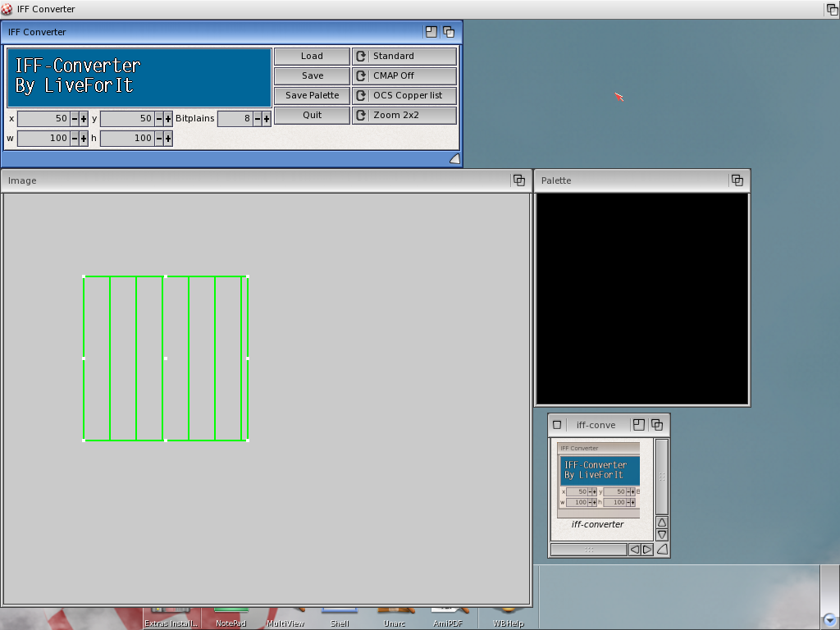Change the Zoom 2x2 cycle setting
This screenshot has height=630, width=840.
pyautogui.click(x=404, y=115)
